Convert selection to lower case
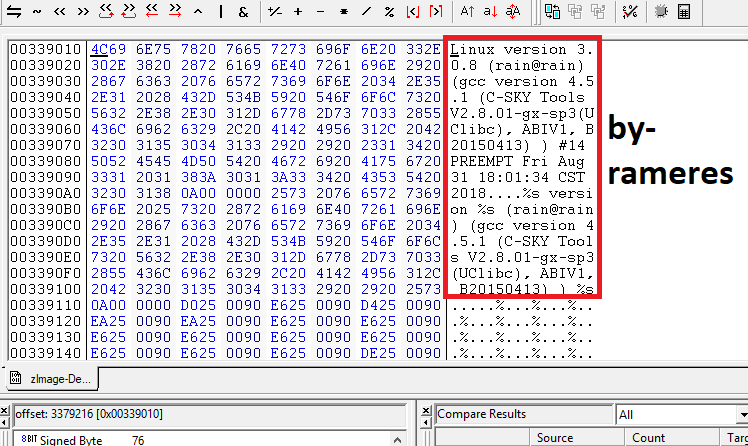Viewport: 748px width, 446px height. pyautogui.click(x=490, y=11)
